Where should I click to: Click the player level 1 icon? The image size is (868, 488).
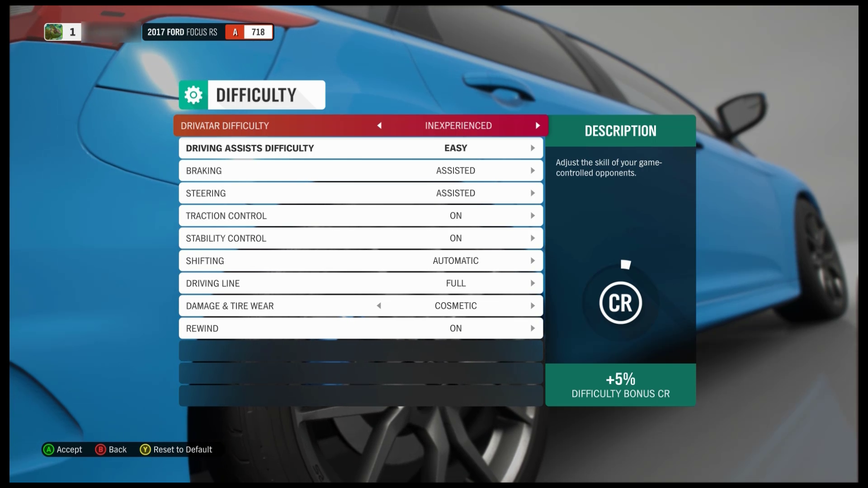(62, 32)
